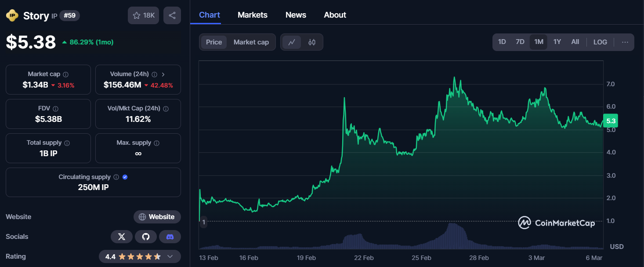Screen dimensions: 644x267
Task: Set chart range to 1D
Action: click(502, 42)
